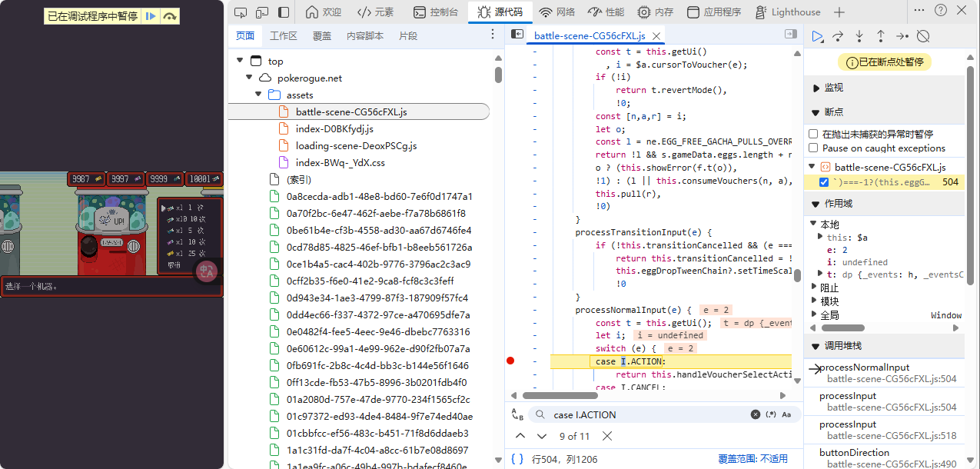Deactivate all breakpoints icon
This screenshot has height=469, width=980.
[924, 36]
